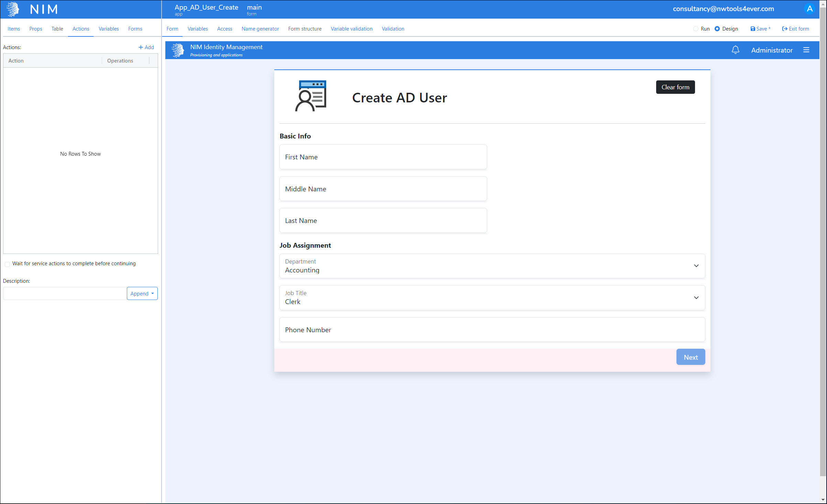Select the Run radio button
Screen dimensions: 827x504
[695, 29]
